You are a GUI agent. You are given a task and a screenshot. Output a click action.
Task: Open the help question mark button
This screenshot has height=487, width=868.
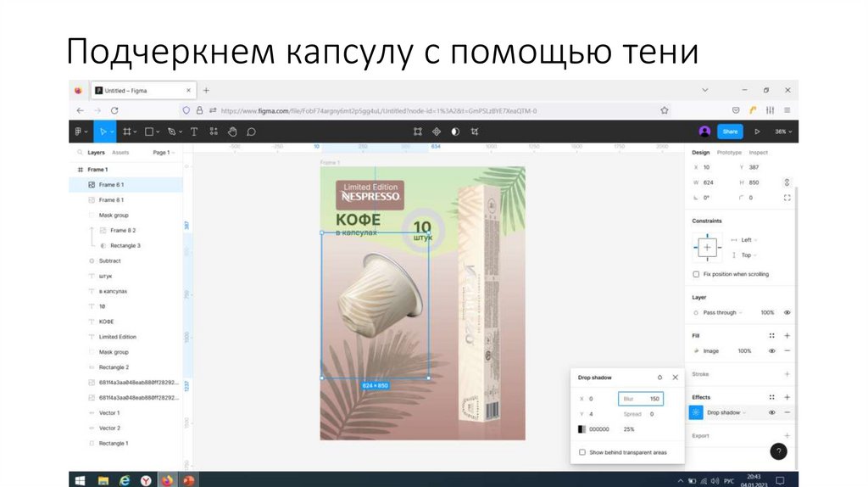pyautogui.click(x=778, y=451)
